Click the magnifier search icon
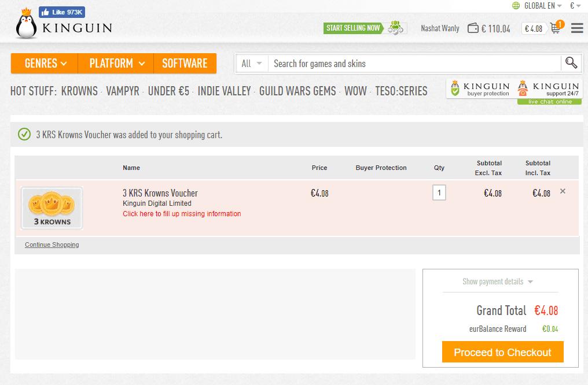 point(571,63)
